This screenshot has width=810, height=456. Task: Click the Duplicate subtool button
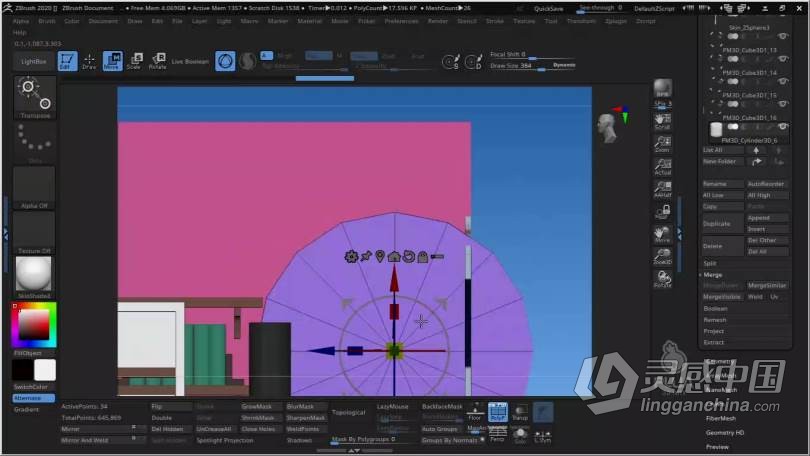[x=722, y=224]
